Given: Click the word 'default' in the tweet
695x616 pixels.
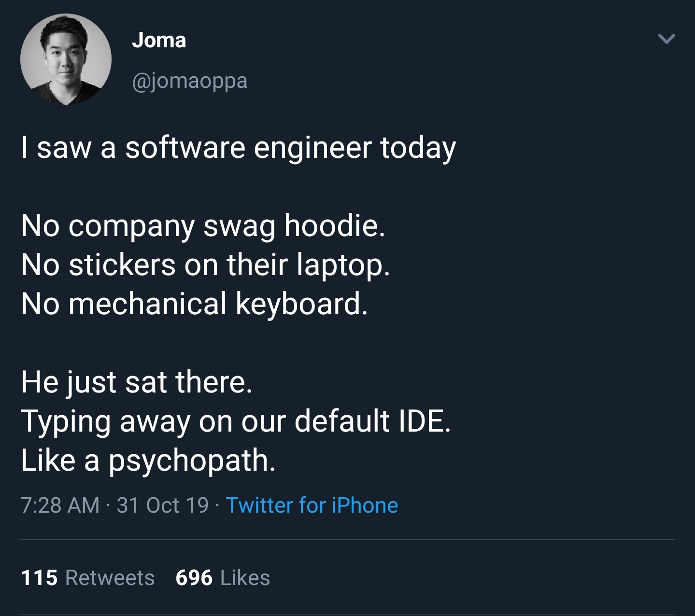Looking at the screenshot, I should (x=342, y=421).
